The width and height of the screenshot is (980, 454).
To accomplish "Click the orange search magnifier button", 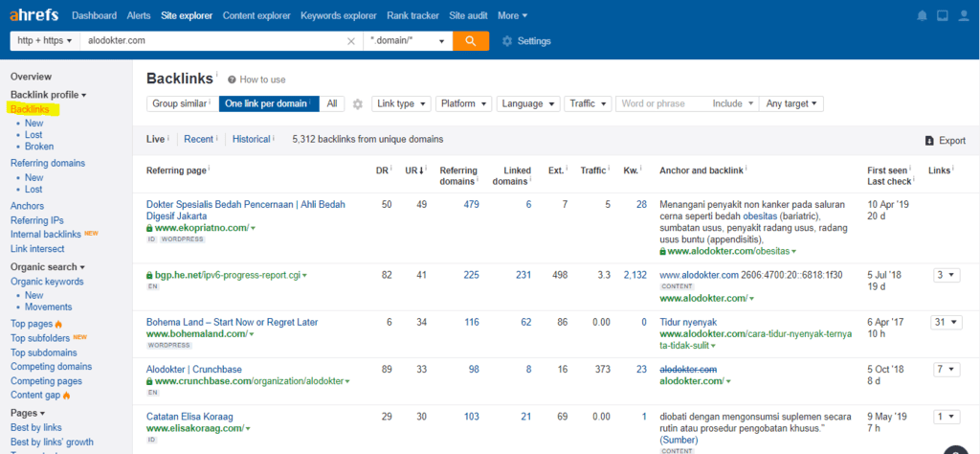I will coord(471,40).
